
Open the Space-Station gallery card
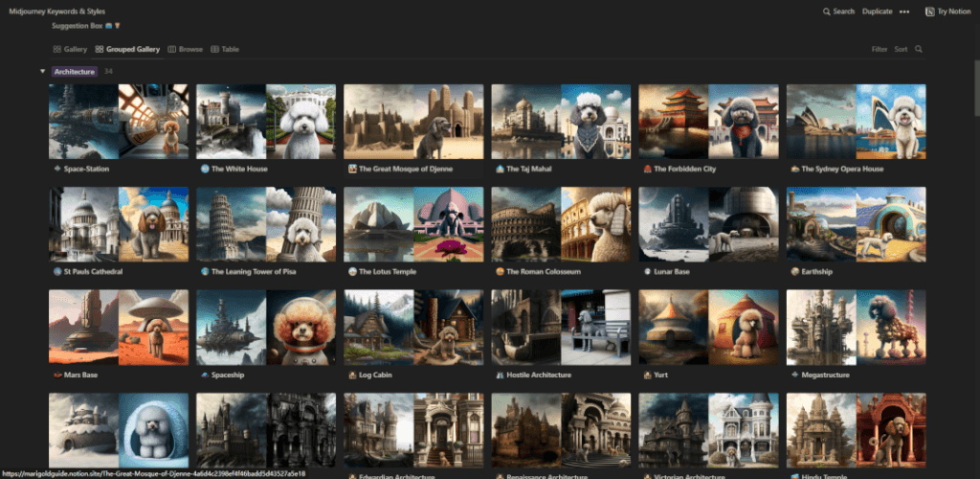click(x=119, y=129)
